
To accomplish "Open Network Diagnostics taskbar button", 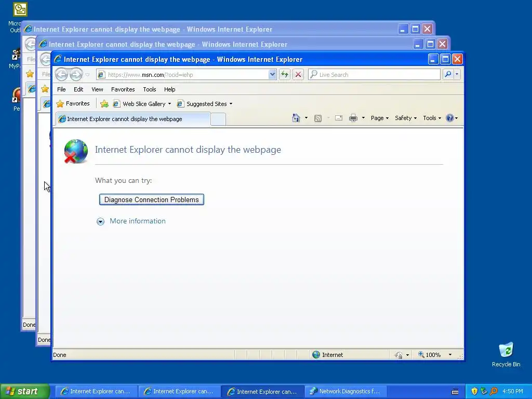I will [x=346, y=391].
